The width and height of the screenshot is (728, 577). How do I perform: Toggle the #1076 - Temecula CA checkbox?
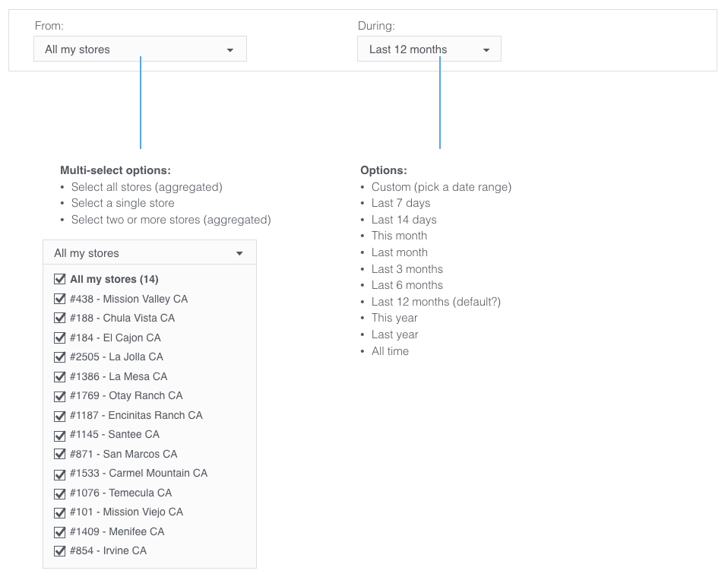click(x=60, y=493)
